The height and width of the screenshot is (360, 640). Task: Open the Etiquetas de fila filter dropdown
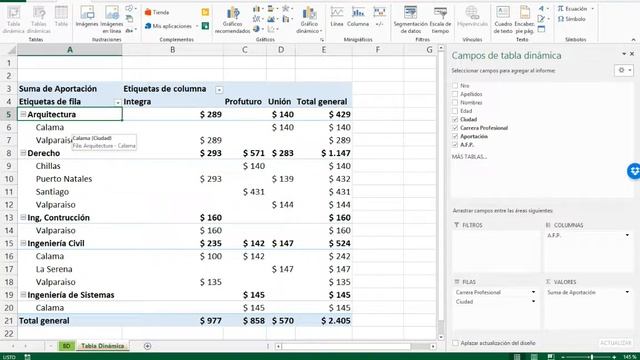118,102
